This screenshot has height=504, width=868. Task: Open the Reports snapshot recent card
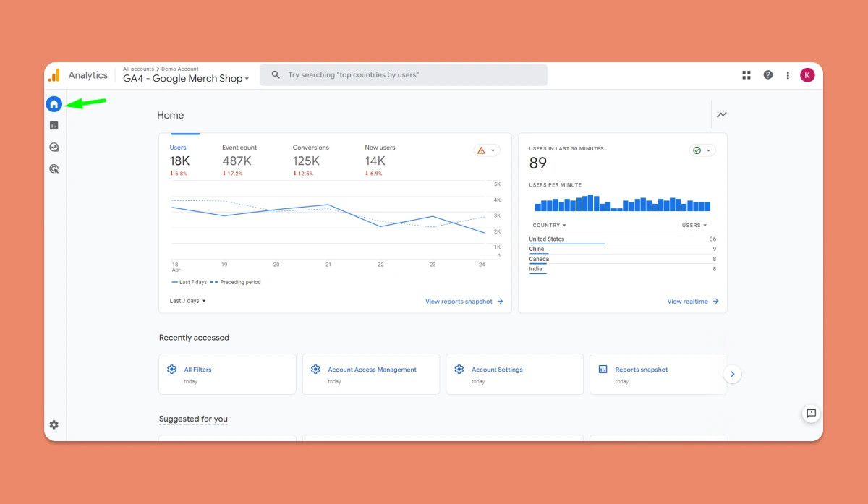pyautogui.click(x=658, y=374)
